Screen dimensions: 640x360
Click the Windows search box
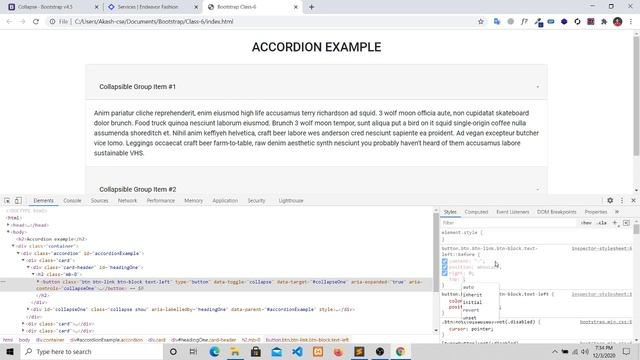[91, 351]
